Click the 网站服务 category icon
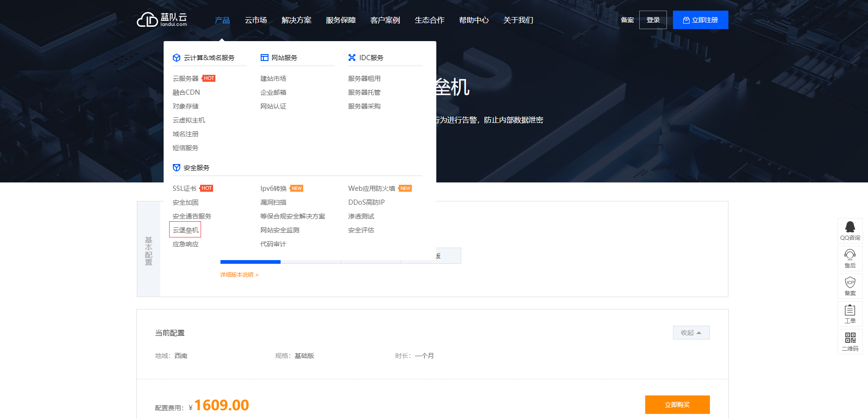 [x=264, y=57]
